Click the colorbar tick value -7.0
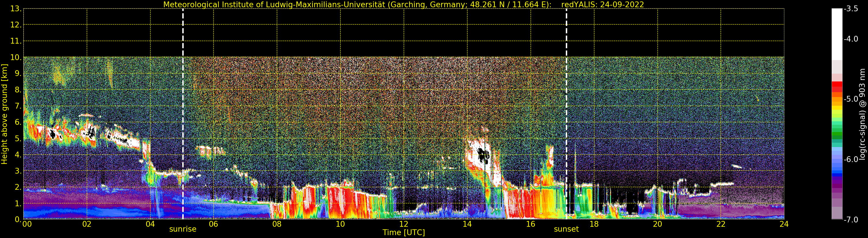Viewport: 868px width, 238px height. (851, 220)
